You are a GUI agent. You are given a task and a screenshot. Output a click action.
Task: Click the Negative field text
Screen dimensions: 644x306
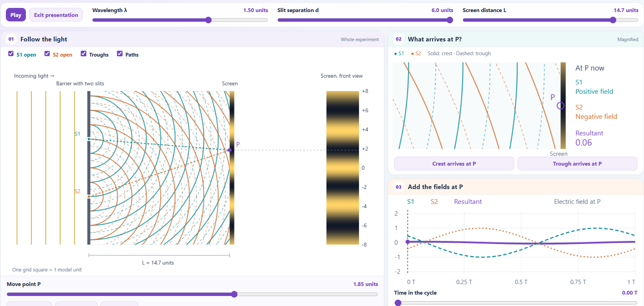596,117
